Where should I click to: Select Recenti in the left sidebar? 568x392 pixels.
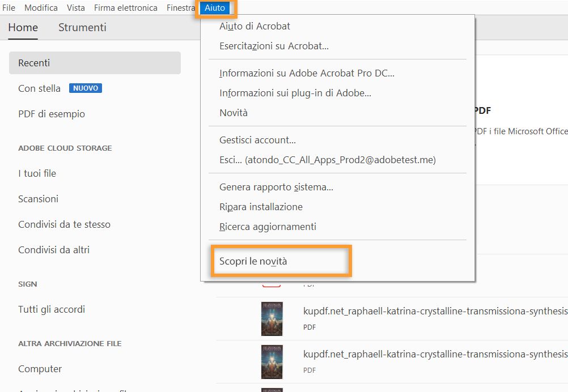click(x=34, y=63)
